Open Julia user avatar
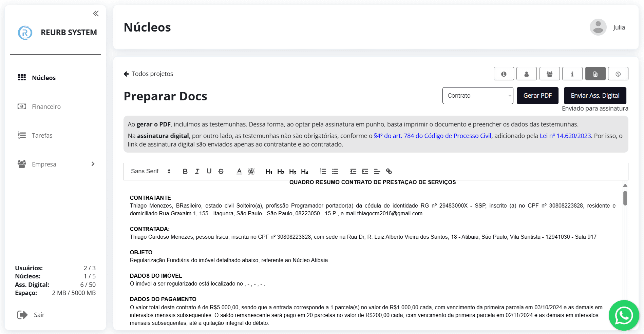The width and height of the screenshot is (644, 334). click(x=598, y=27)
